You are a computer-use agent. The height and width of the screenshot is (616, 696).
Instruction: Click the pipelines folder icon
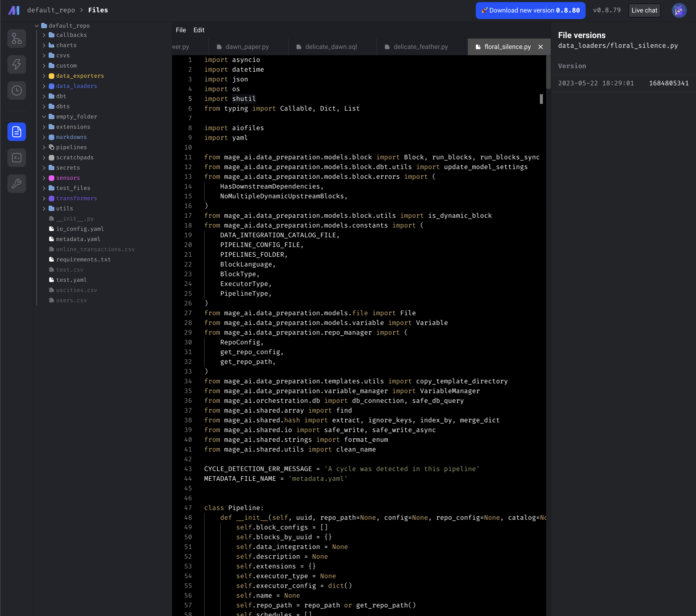tap(52, 147)
